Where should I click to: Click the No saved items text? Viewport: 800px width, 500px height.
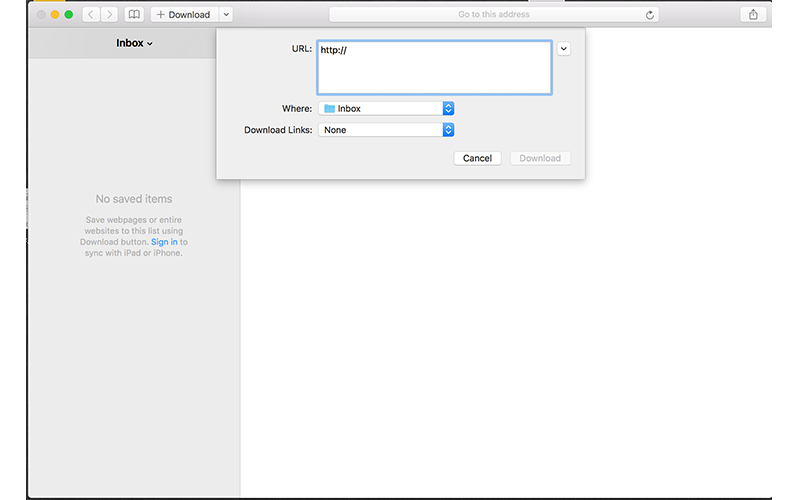point(134,199)
